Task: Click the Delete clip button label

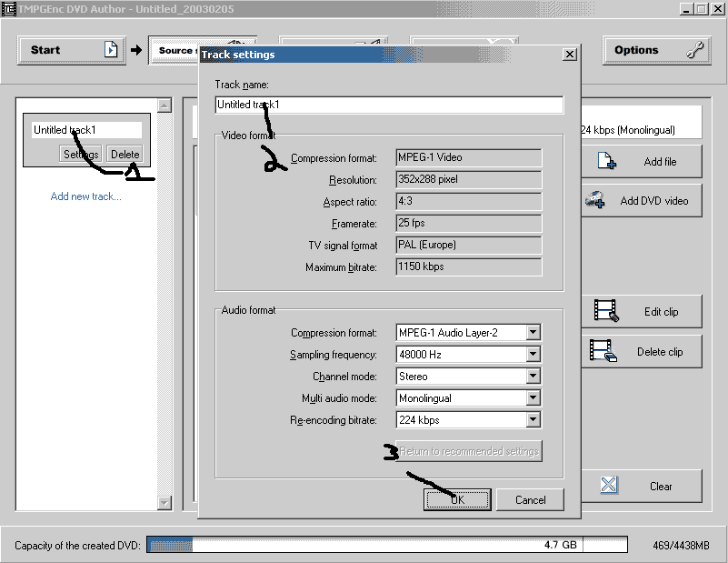Action: click(660, 352)
